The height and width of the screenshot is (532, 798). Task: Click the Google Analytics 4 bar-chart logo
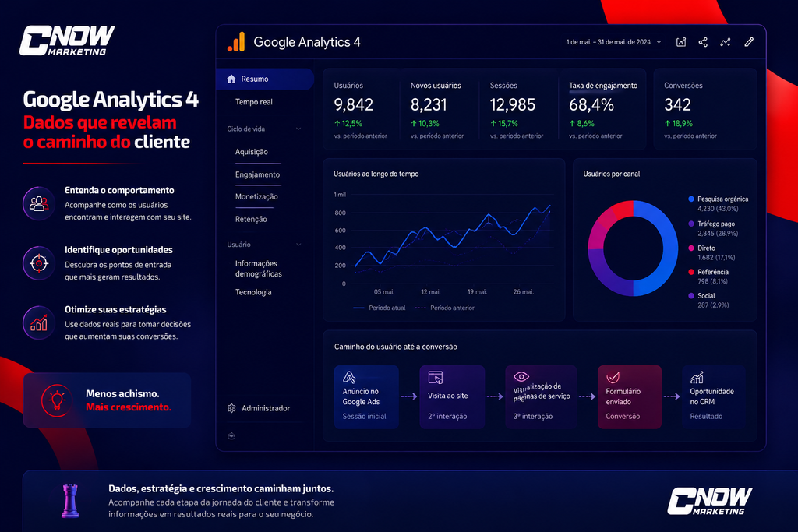[x=236, y=42]
